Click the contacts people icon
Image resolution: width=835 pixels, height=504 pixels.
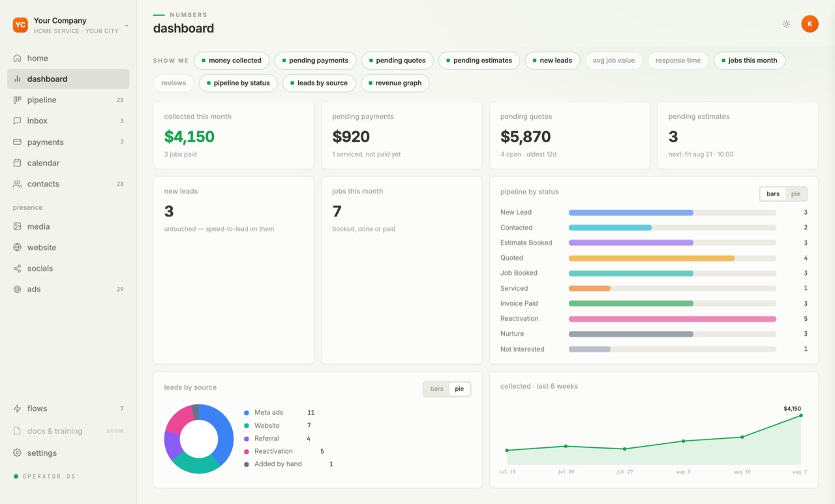(x=17, y=184)
